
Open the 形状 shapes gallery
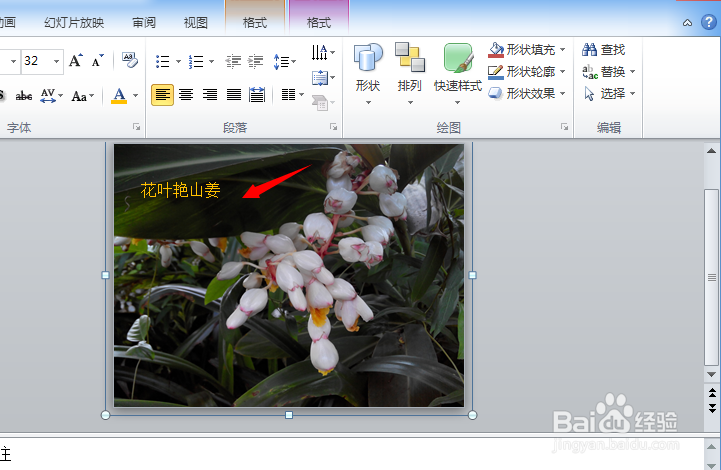tap(368, 74)
